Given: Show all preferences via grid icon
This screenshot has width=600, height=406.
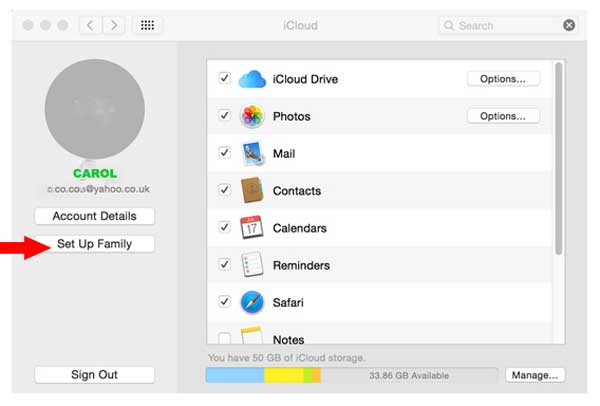Looking at the screenshot, I should (x=147, y=25).
